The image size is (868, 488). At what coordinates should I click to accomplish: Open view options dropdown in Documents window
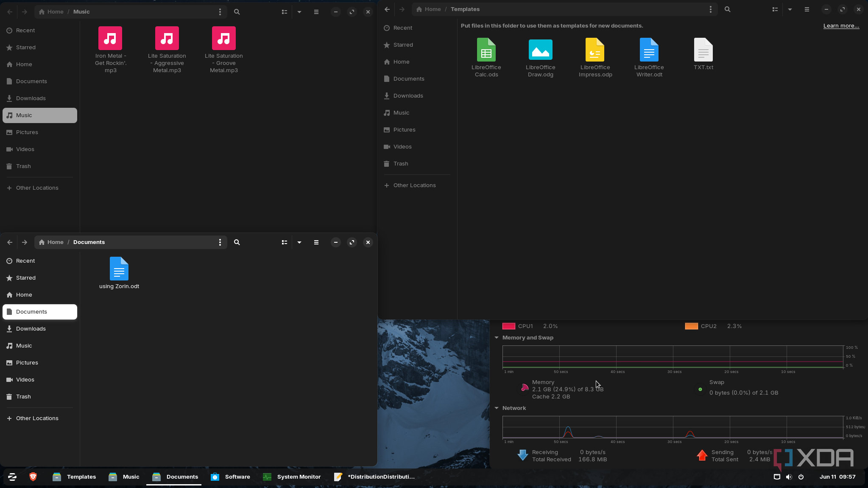point(299,242)
